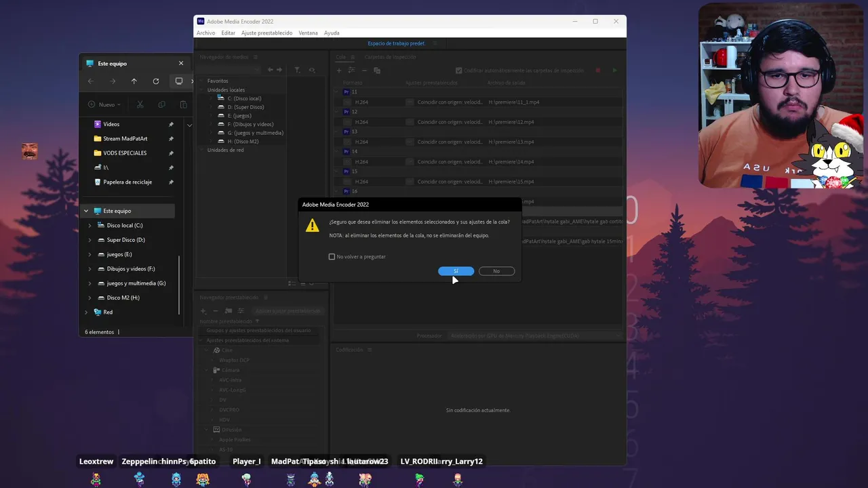Click the output path H:\premiere\15.mp4
The width and height of the screenshot is (868, 488).
click(511, 182)
